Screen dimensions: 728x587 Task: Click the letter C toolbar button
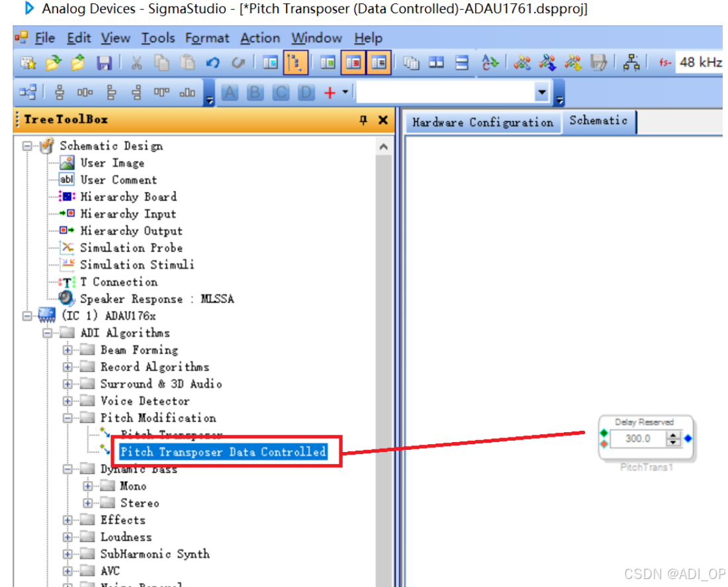click(x=281, y=93)
